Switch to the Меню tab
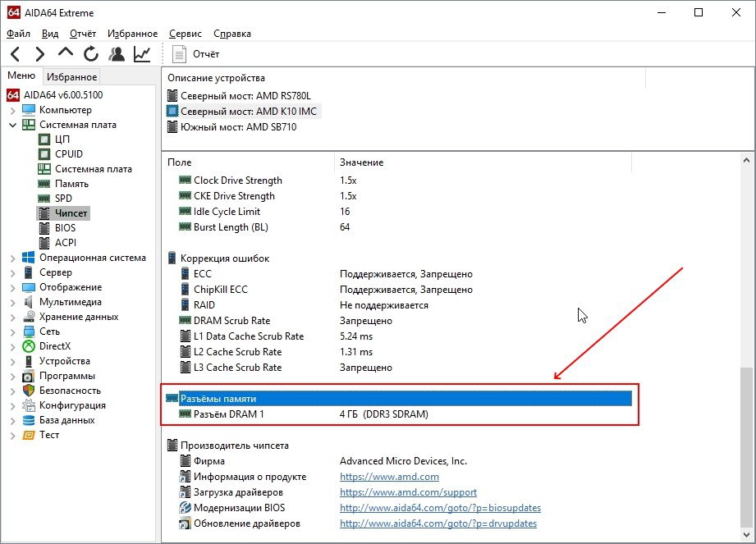The width and height of the screenshot is (756, 544). (x=21, y=75)
